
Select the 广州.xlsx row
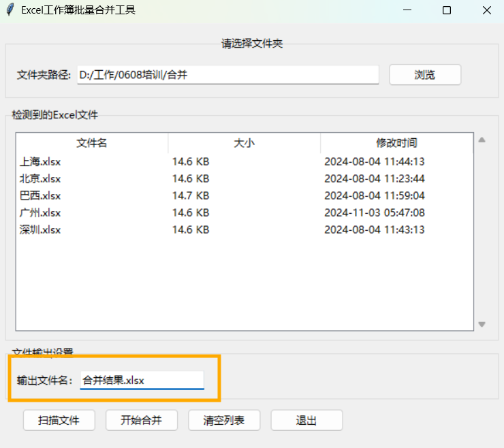pos(245,212)
